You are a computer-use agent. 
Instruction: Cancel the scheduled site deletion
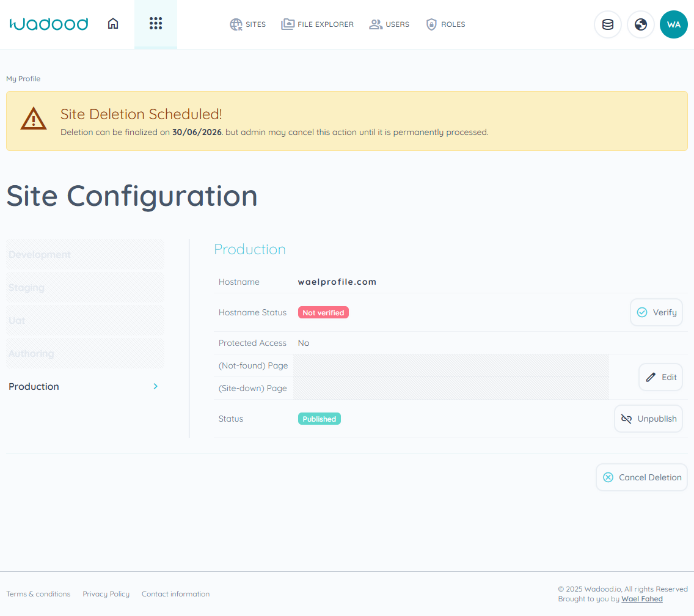click(642, 477)
